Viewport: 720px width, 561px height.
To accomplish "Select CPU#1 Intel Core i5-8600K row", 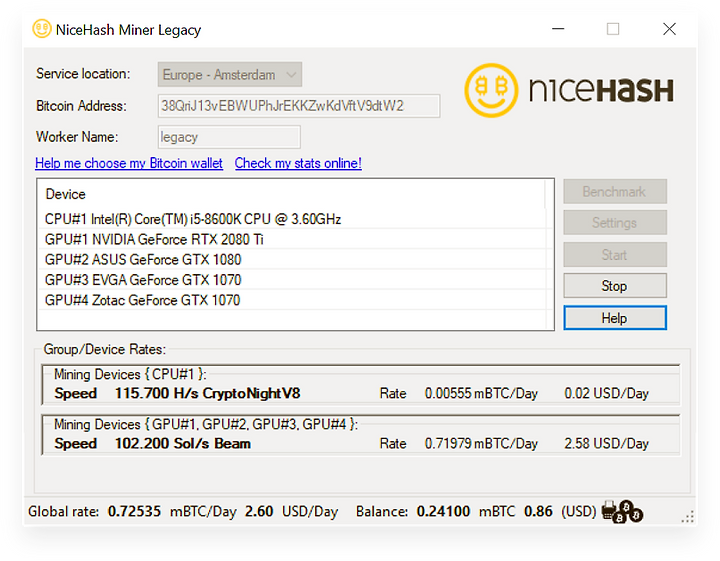I will 294,219.
